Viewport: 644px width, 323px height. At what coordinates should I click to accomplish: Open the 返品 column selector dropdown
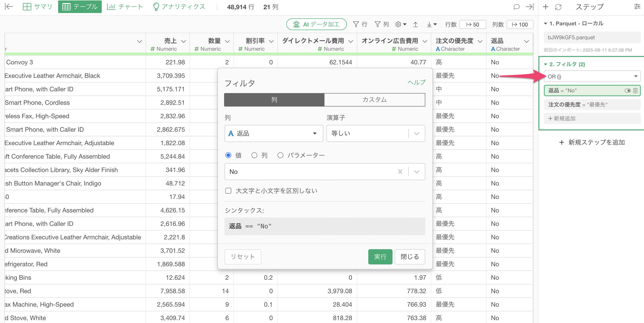274,133
